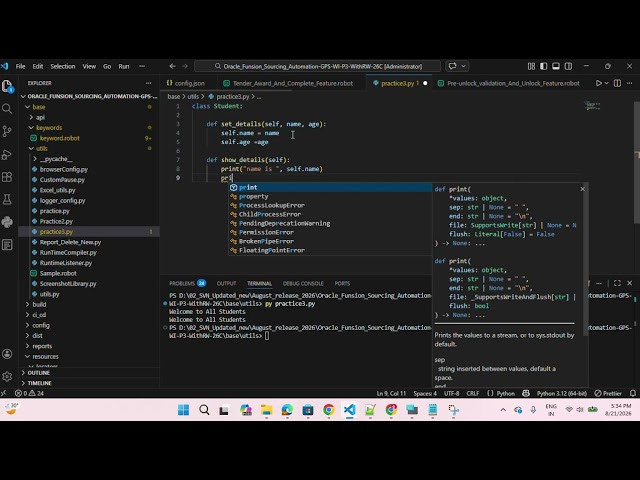Open the Search view in activity bar

click(7, 109)
